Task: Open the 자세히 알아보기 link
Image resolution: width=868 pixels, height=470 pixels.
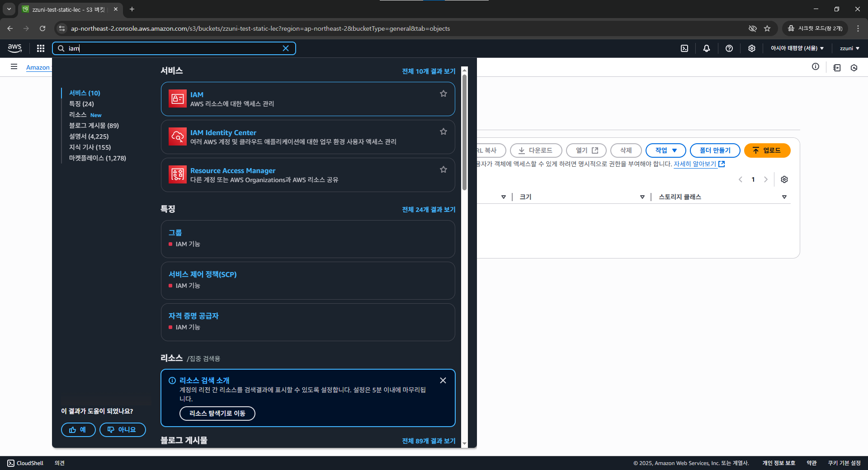Action: click(x=699, y=164)
